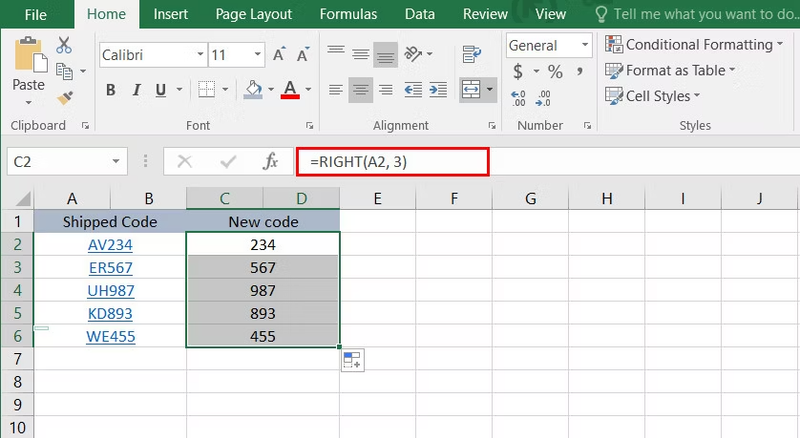
Task: Open the Merge & Center dropdown arrow
Action: click(x=489, y=90)
